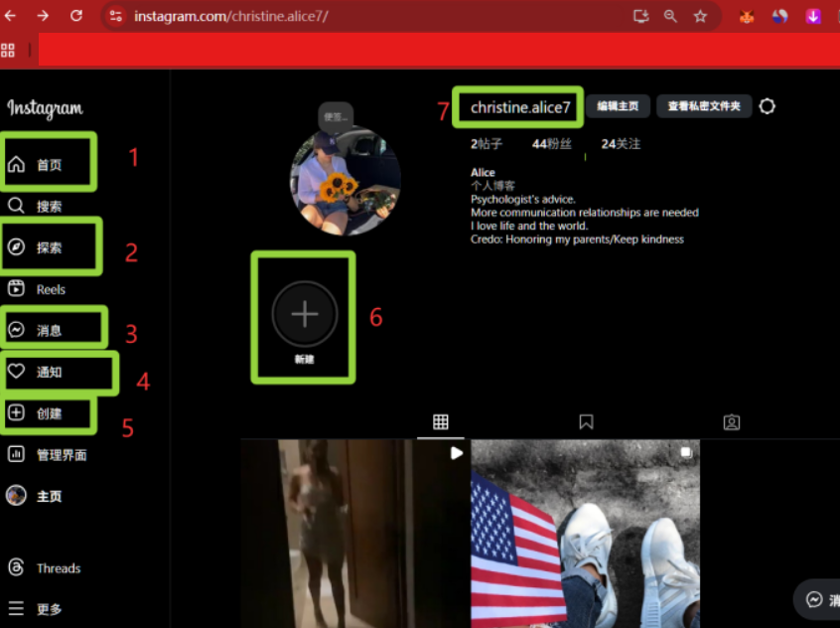Click View archive (查看私密文件夹) button
The width and height of the screenshot is (840, 628).
pos(704,106)
